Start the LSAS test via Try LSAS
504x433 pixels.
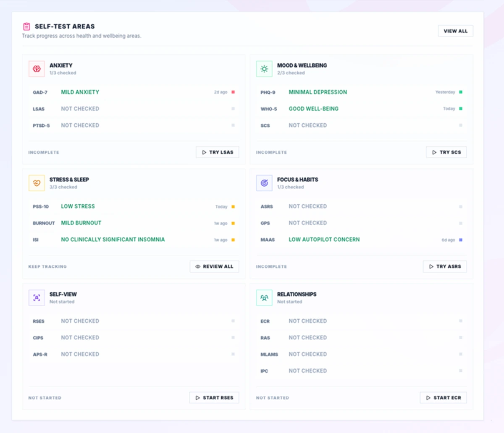pos(218,152)
